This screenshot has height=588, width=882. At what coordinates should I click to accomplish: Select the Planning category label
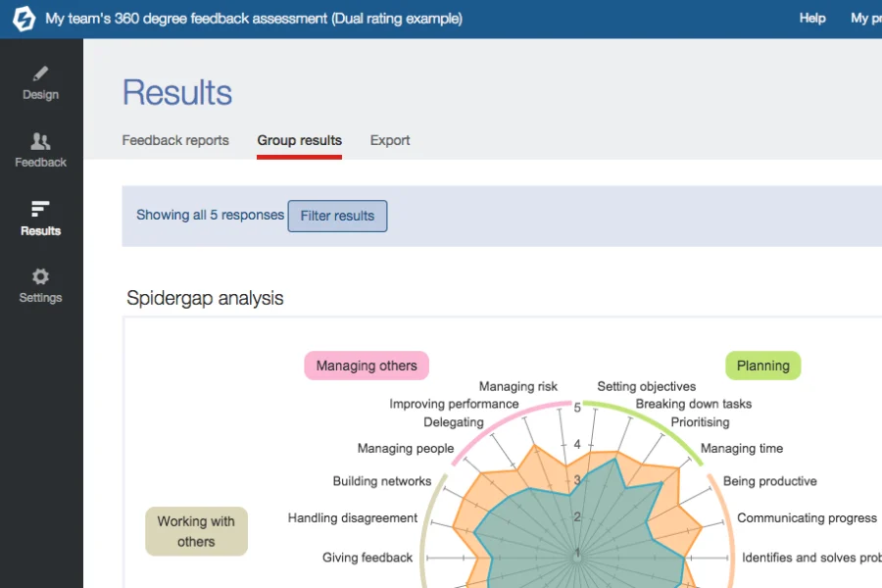(x=763, y=366)
